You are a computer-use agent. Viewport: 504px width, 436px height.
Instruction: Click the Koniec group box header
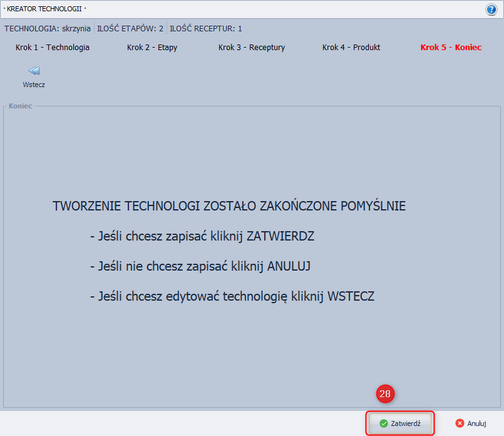pos(20,106)
